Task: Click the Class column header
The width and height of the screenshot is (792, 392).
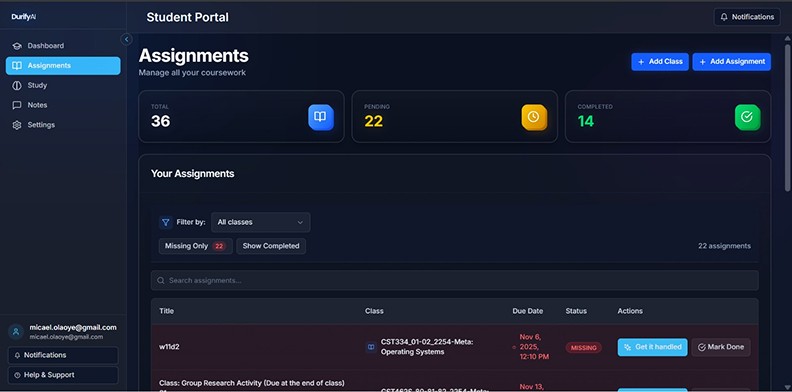Action: (x=374, y=311)
